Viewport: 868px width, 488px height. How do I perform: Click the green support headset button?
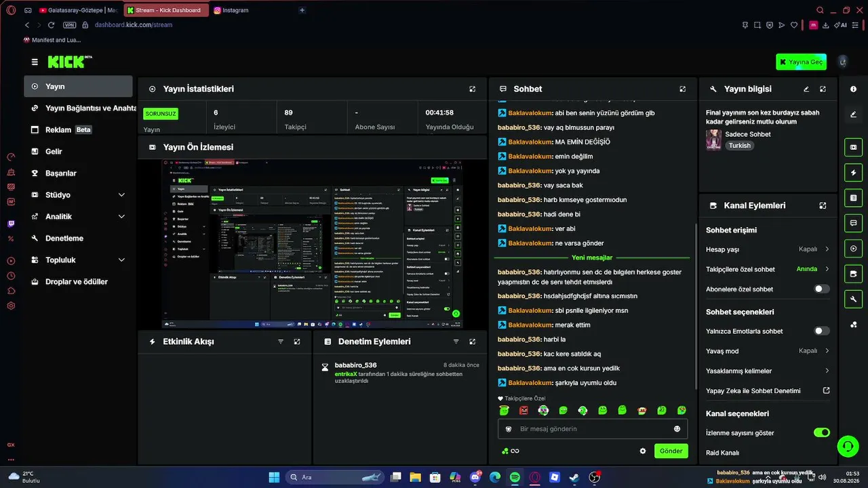[x=848, y=445]
